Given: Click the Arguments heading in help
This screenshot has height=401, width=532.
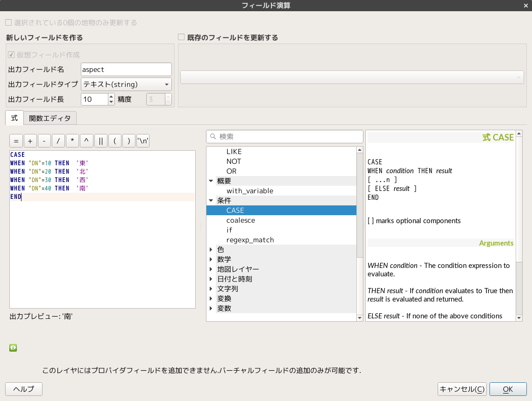Looking at the screenshot, I should (496, 243).
